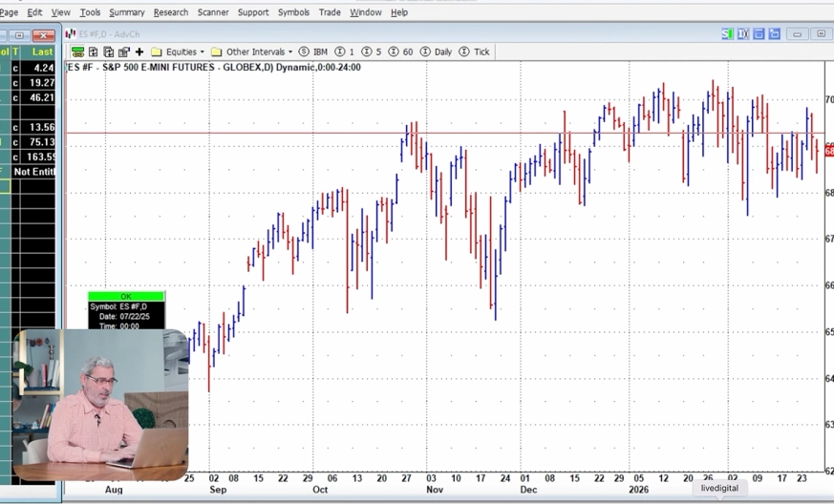Click the blue folder-window icon at top right
Viewport: 834px width, 504px height.
pyautogui.click(x=775, y=33)
